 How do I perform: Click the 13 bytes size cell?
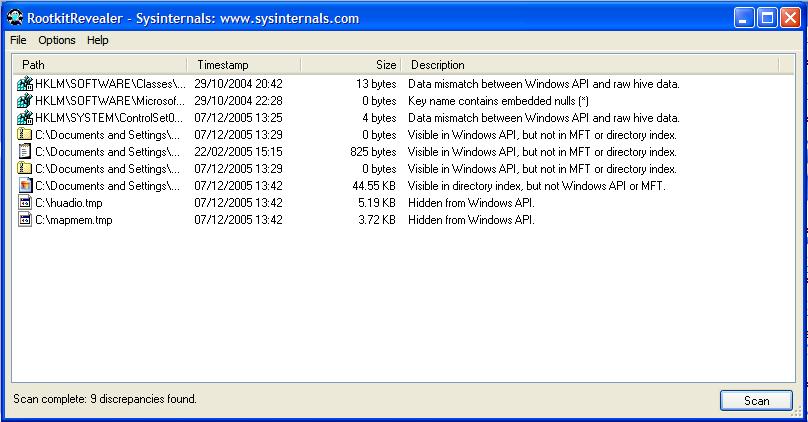click(376, 83)
